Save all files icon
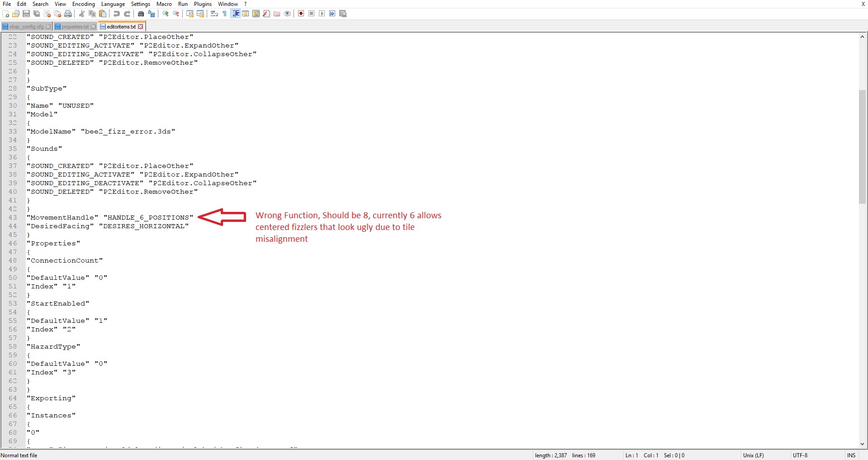The height and width of the screenshot is (460, 868). pos(37,14)
